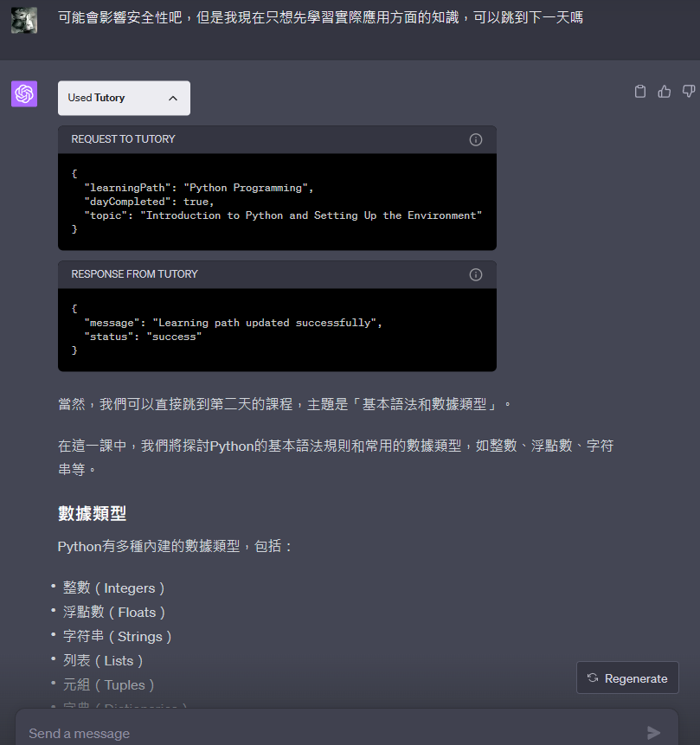Open info icon for Request to Tutory

(x=476, y=139)
